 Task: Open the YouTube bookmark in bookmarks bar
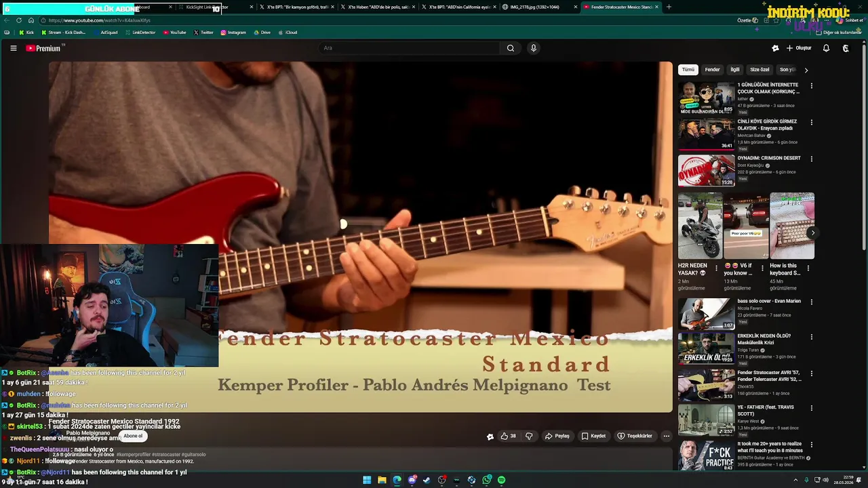175,33
